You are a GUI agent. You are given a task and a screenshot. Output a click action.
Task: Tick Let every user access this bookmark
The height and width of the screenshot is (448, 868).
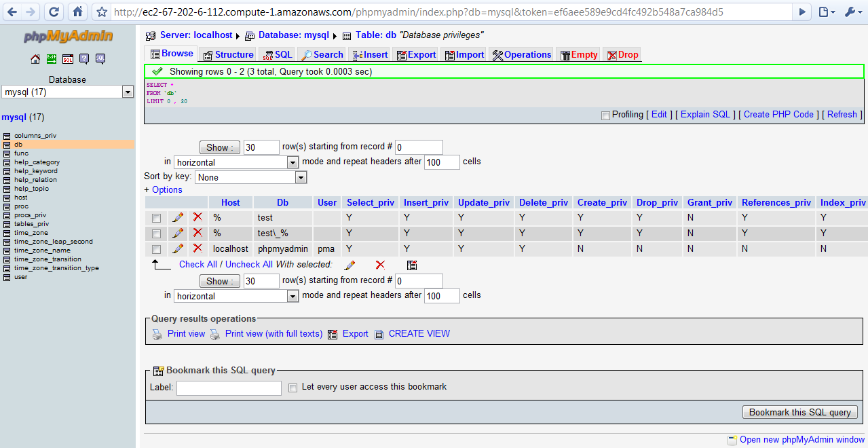[293, 387]
